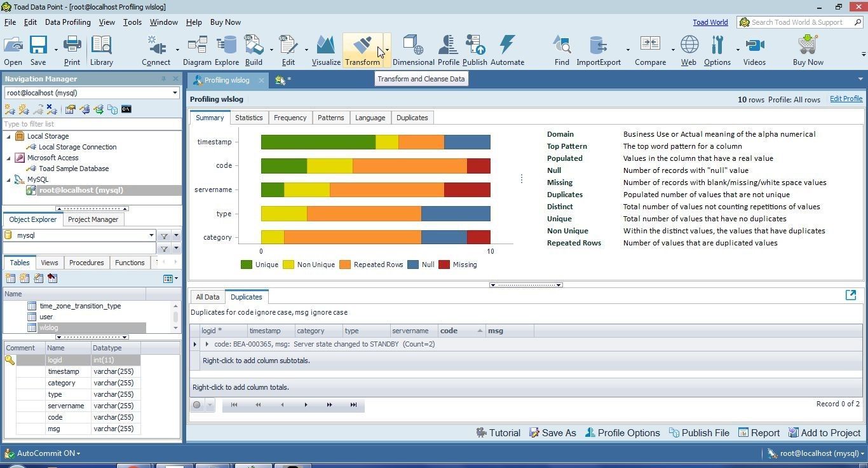Image resolution: width=868 pixels, height=468 pixels.
Task: Open the SQL Edit tool
Action: click(288, 50)
